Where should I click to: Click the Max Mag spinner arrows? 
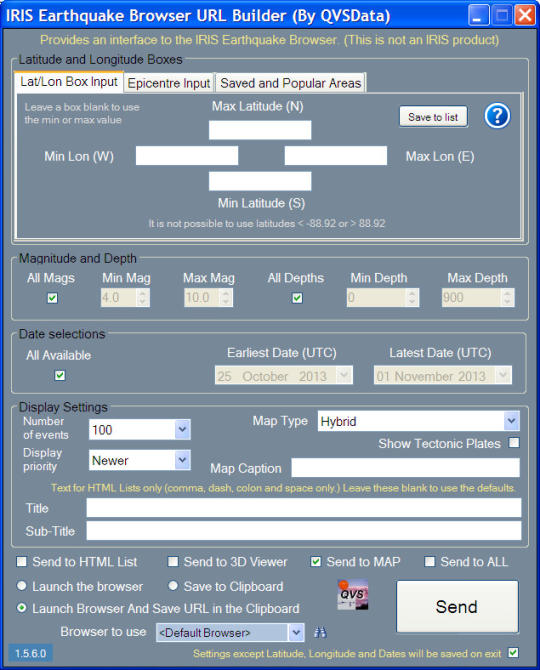click(x=226, y=297)
